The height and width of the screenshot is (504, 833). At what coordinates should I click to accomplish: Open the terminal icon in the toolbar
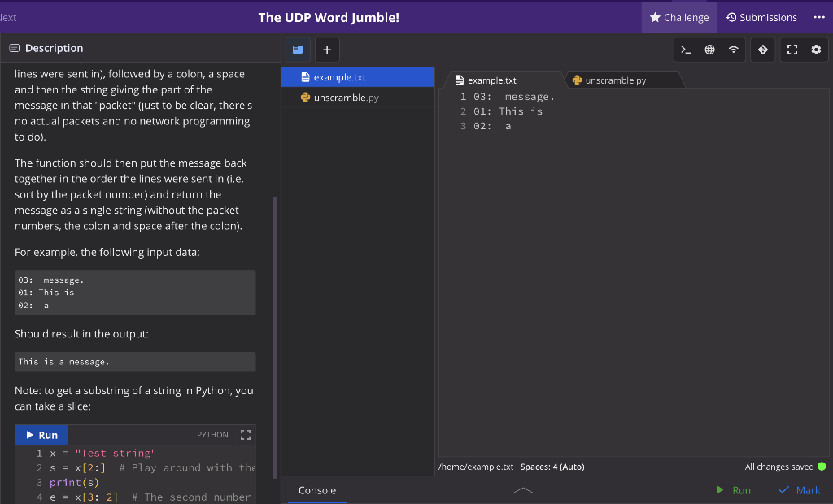[x=684, y=50]
